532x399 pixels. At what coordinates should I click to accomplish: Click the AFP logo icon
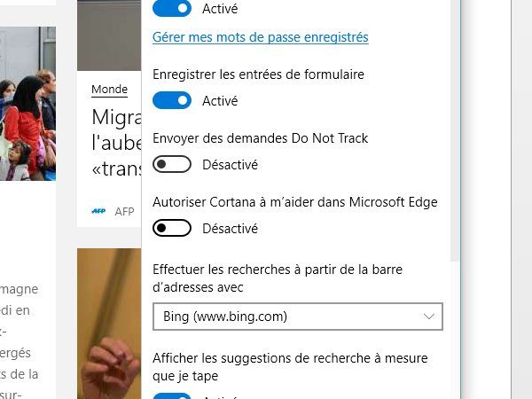[x=98, y=211]
